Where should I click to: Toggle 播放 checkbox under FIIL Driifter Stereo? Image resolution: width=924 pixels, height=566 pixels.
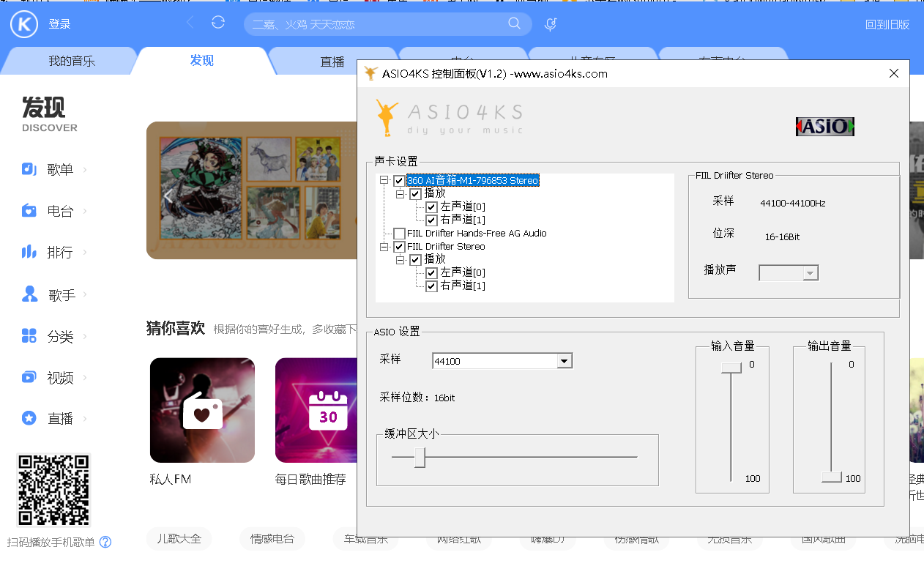(x=415, y=260)
